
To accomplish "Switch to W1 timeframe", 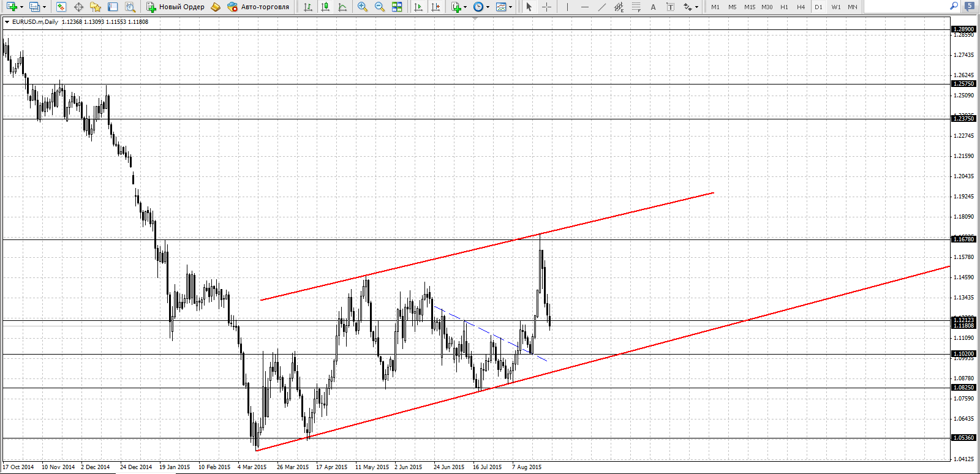I will (x=836, y=7).
